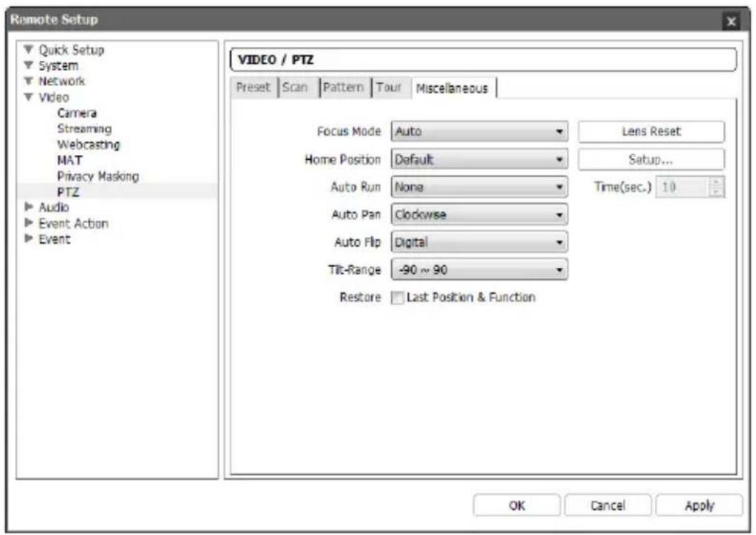The image size is (756, 535).
Task: Collapse the Network tree arrow
Action: 29,80
